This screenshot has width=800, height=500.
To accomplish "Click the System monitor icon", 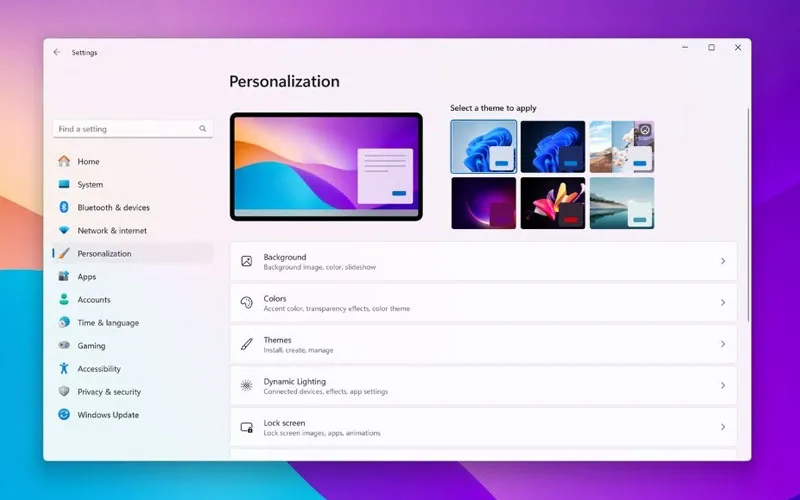I will [x=64, y=184].
